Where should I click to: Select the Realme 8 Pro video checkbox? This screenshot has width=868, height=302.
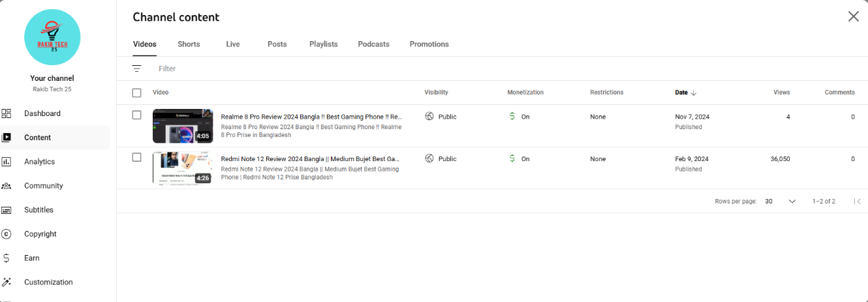(136, 115)
